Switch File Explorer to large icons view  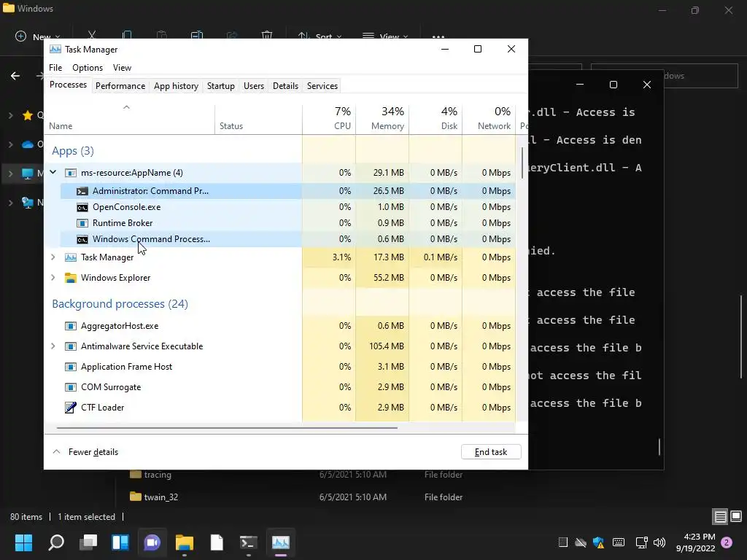click(x=736, y=516)
